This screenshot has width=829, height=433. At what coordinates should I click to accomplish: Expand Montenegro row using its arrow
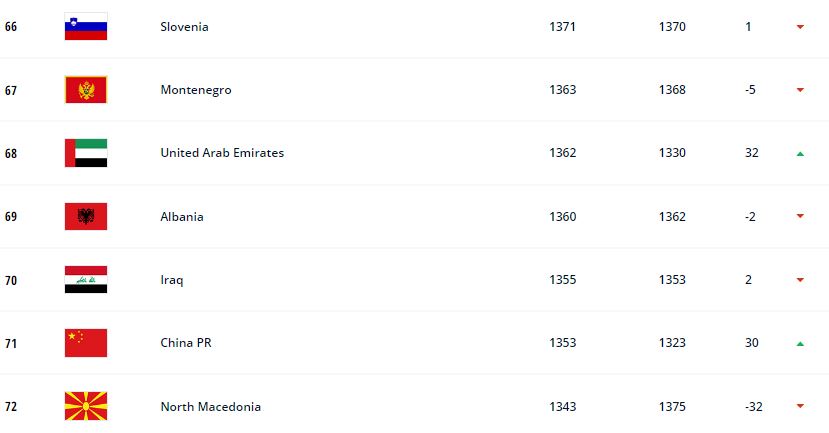coord(800,90)
